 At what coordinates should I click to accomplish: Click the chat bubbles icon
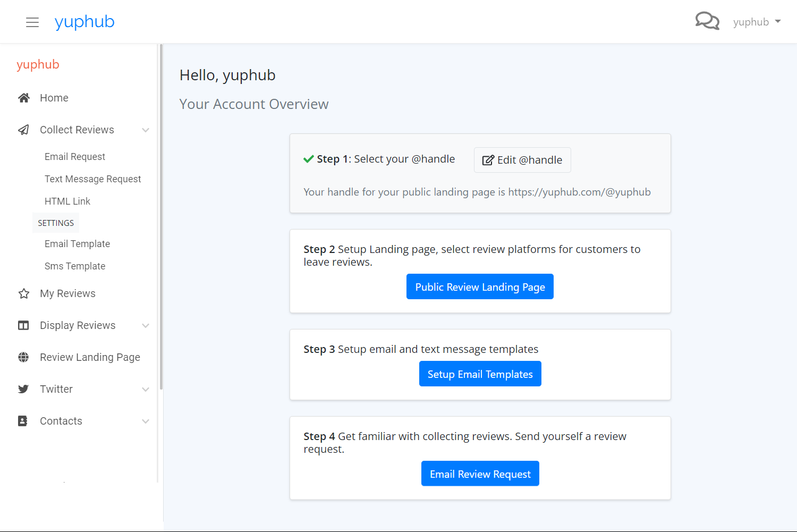(x=707, y=21)
